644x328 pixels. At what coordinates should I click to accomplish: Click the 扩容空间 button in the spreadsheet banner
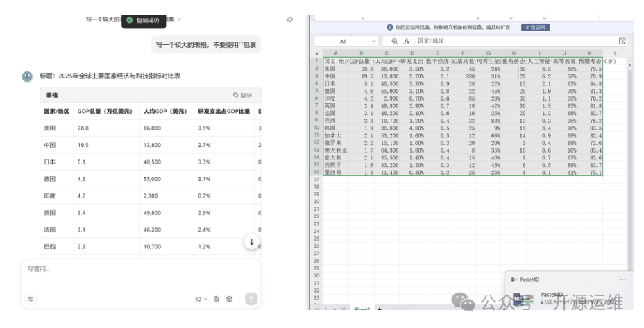(536, 28)
